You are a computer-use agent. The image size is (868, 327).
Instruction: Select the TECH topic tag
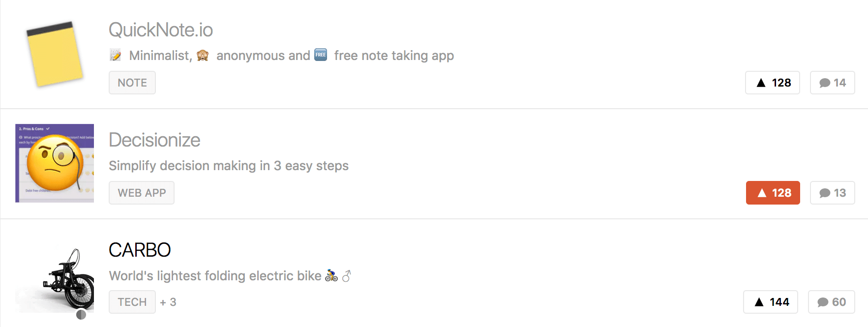click(132, 302)
